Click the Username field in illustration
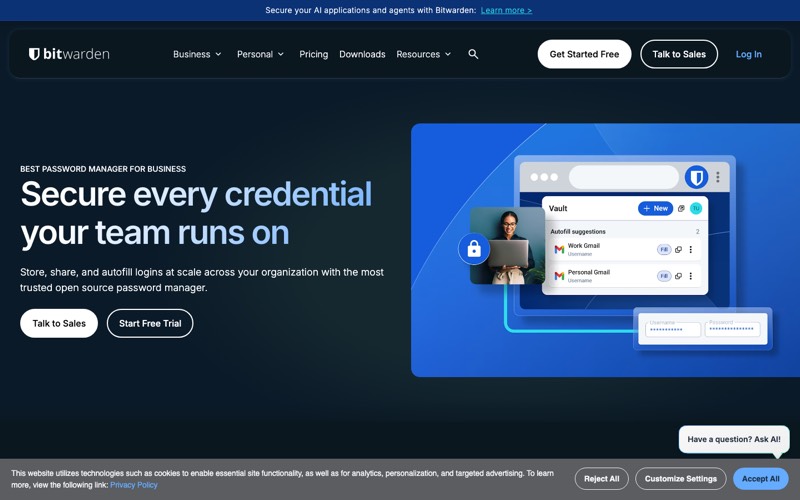The image size is (800, 500). pos(673,330)
